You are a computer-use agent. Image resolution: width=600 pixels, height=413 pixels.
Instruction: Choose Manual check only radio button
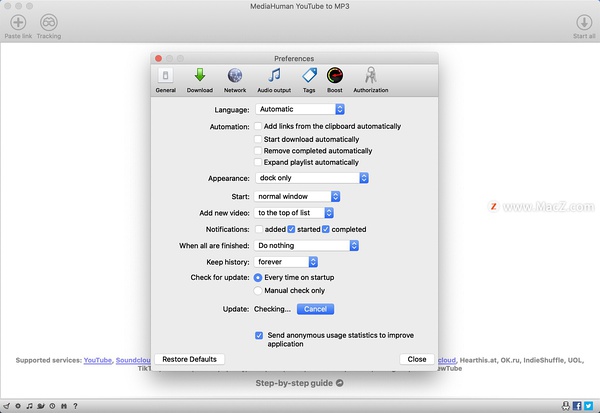(258, 291)
